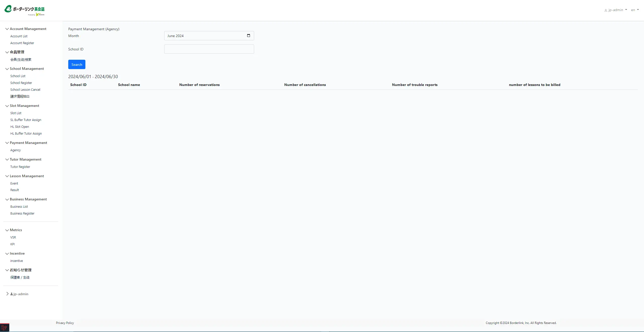
Task: Open the Privacy Policy link
Action: pos(65,323)
